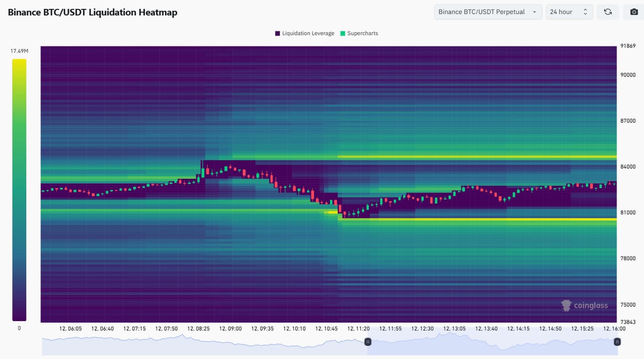Click the purple Liquidation Leverage legend swatch
Viewport: 644px width, 359px height.
click(x=277, y=33)
